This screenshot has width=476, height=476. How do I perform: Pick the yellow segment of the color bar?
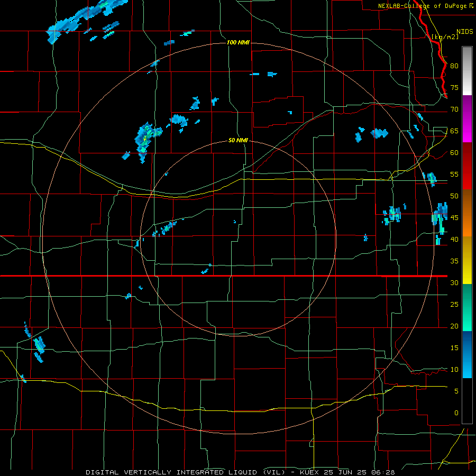467,260
